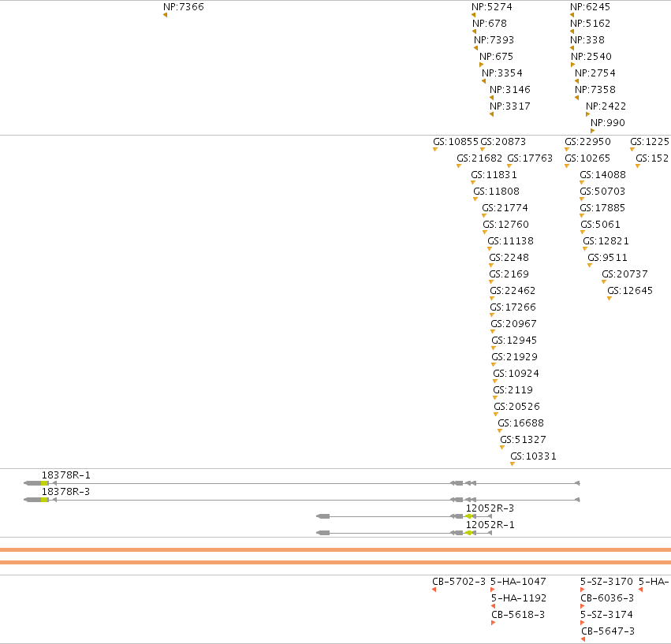671x644 pixels.
Task: Select the NP:3317 feature
Action: point(510,106)
